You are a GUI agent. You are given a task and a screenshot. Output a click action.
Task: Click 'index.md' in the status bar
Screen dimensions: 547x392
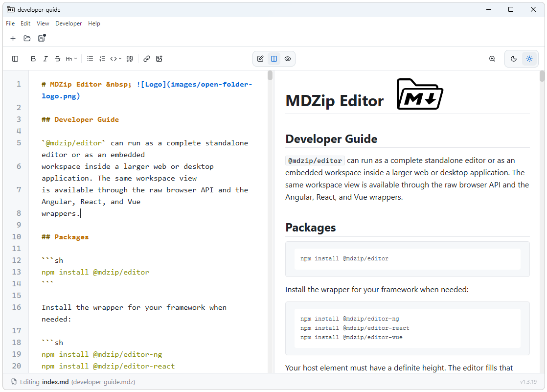click(x=55, y=382)
